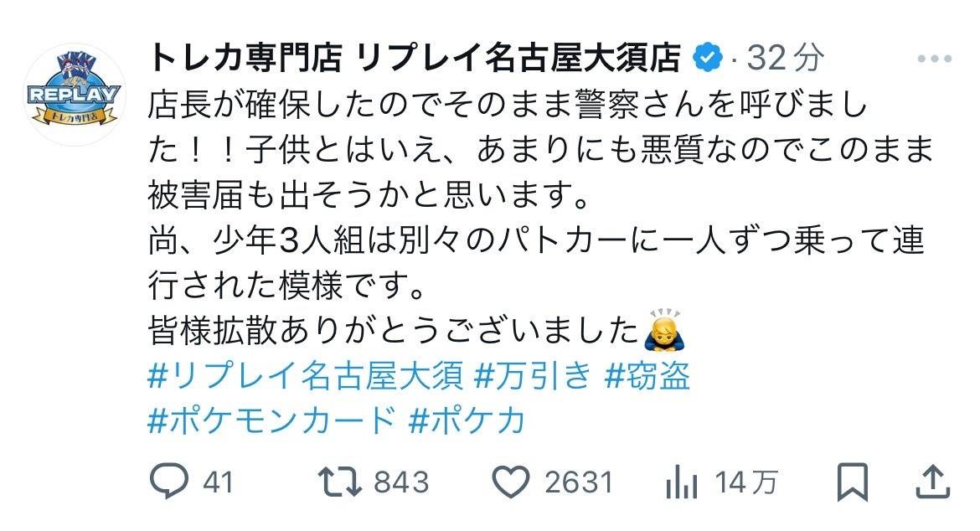Open hashtag #ポケカ
The width and height of the screenshot is (980, 531).
[x=467, y=420]
